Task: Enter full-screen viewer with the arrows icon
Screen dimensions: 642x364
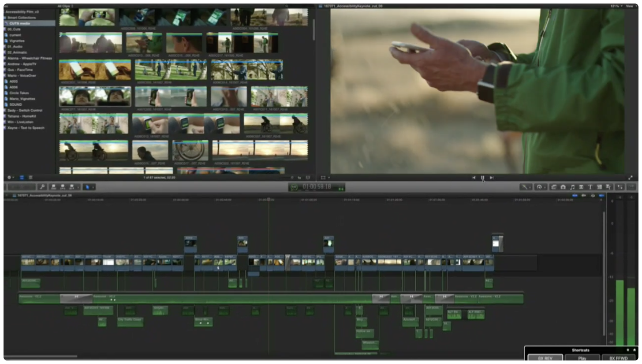Action: [x=630, y=178]
